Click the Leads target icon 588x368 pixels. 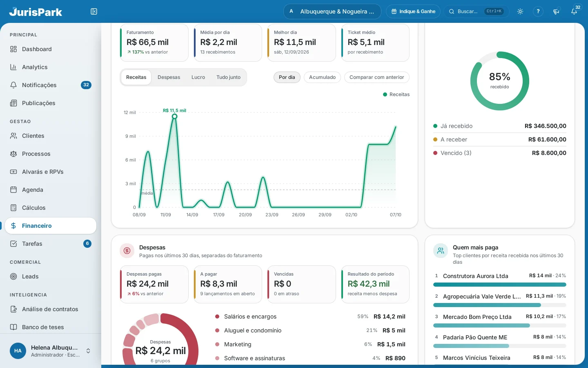pyautogui.click(x=13, y=276)
